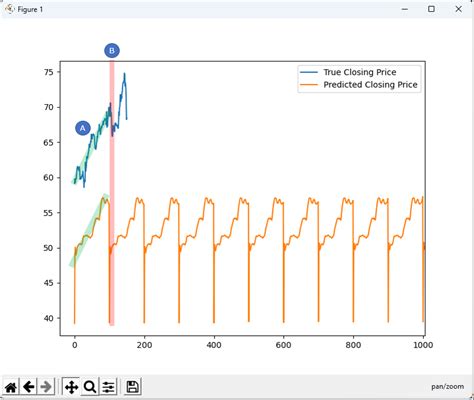The height and width of the screenshot is (400, 474).
Task: Click the blue circle marker A
Action: tap(83, 128)
